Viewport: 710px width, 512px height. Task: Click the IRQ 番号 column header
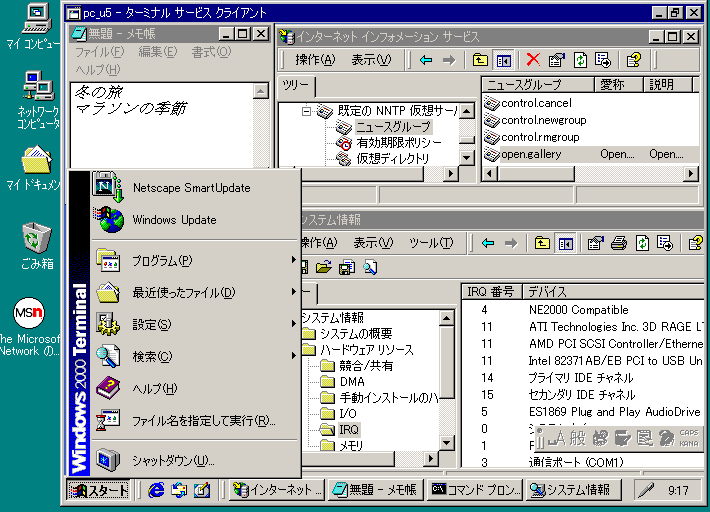coord(492,292)
